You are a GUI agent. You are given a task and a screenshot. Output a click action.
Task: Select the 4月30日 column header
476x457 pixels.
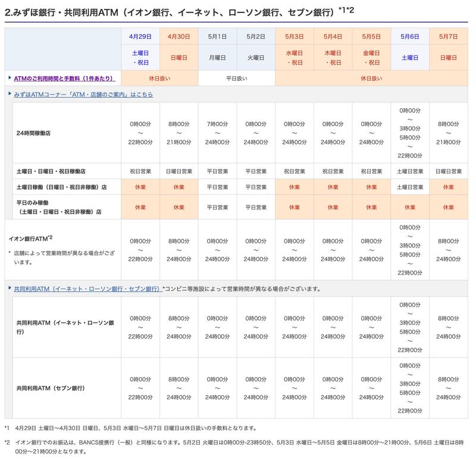[x=179, y=36]
